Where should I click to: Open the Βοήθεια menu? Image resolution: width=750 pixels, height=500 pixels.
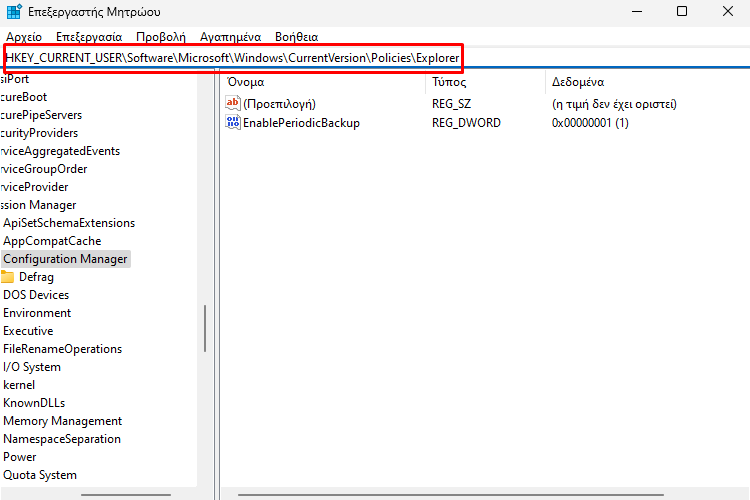297,37
